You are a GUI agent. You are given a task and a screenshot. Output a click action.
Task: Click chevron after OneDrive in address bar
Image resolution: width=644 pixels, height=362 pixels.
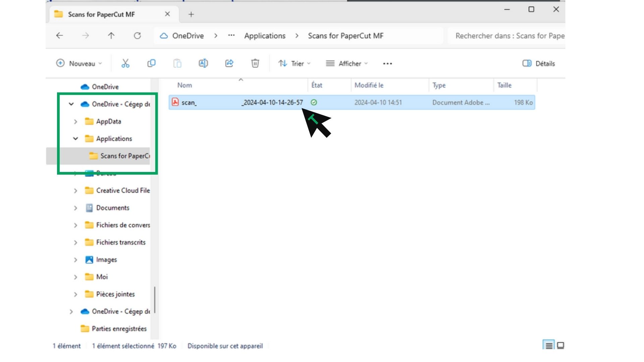[216, 36]
